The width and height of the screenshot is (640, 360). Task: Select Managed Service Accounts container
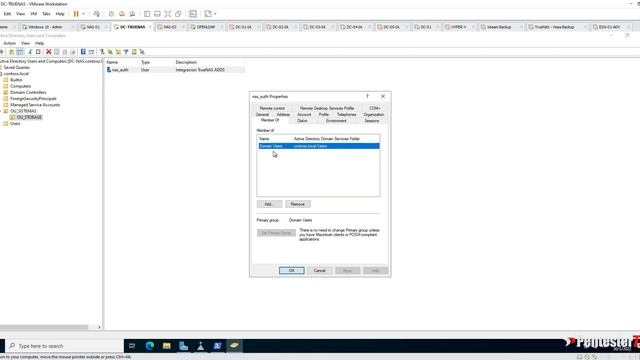click(35, 105)
